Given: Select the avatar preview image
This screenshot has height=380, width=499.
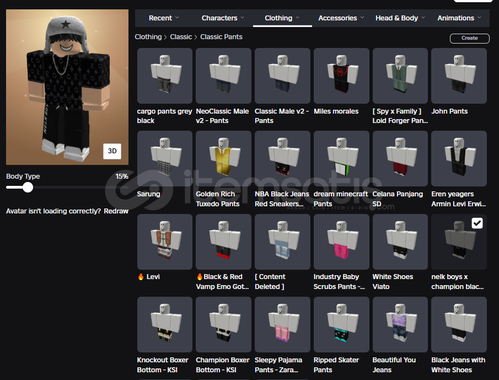Looking at the screenshot, I should pyautogui.click(x=67, y=87).
